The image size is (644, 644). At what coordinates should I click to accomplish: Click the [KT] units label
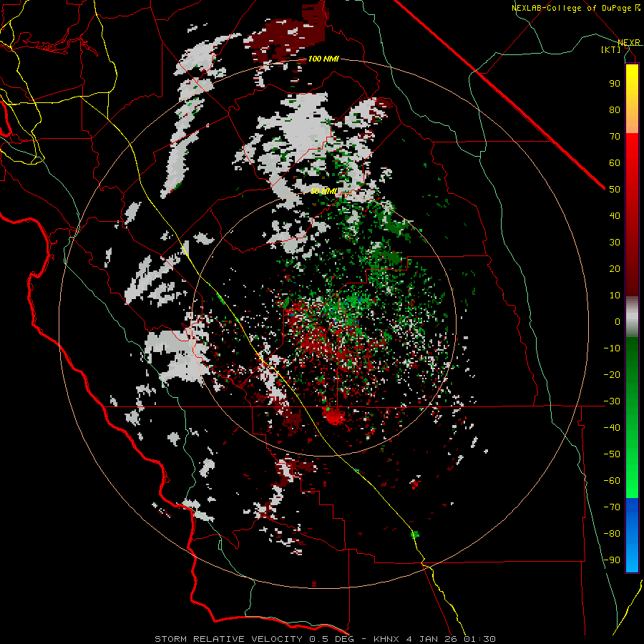coord(611,49)
